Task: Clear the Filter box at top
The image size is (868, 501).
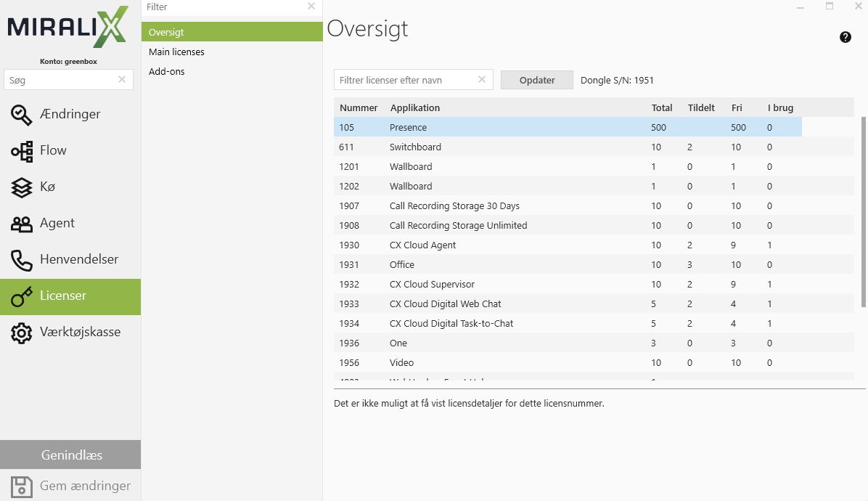Action: [x=311, y=7]
